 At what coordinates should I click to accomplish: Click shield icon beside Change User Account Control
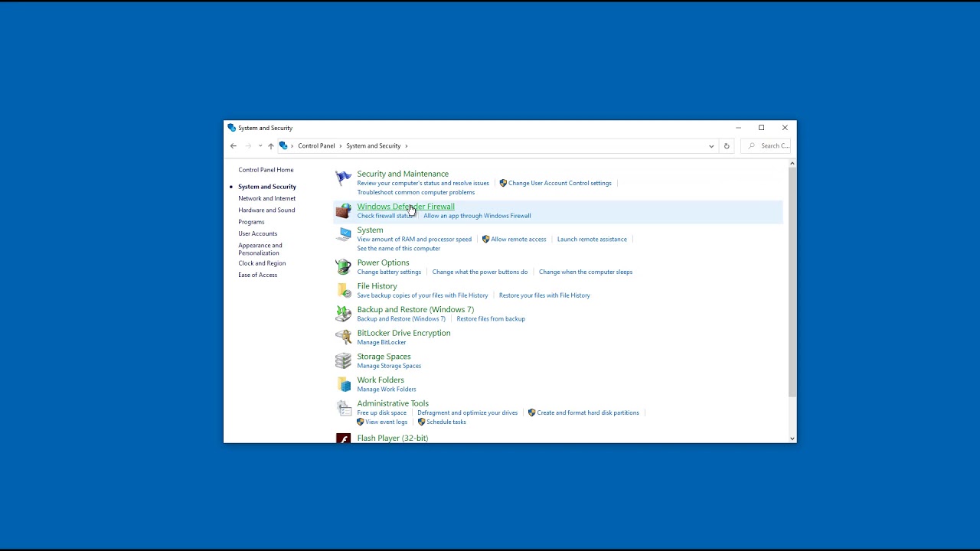pyautogui.click(x=503, y=183)
